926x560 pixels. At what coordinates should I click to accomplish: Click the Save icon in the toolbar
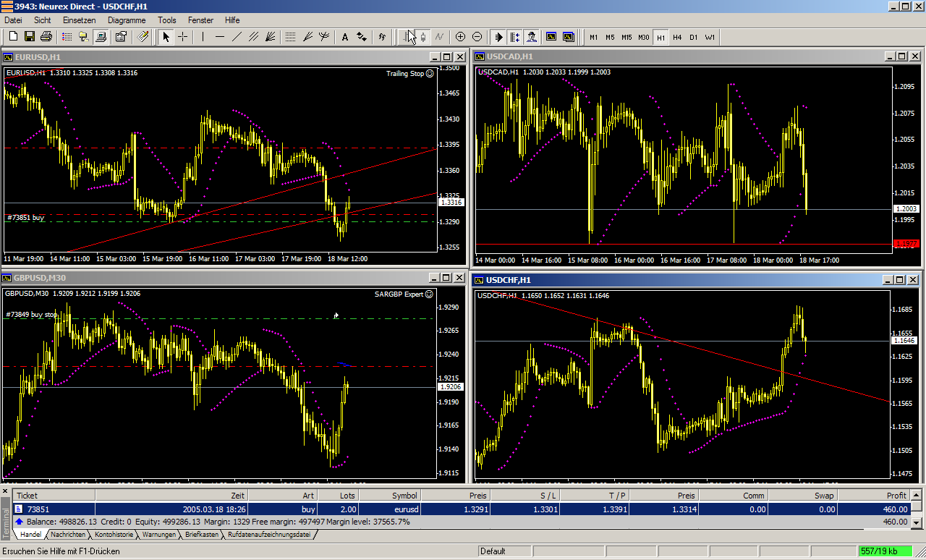click(30, 36)
